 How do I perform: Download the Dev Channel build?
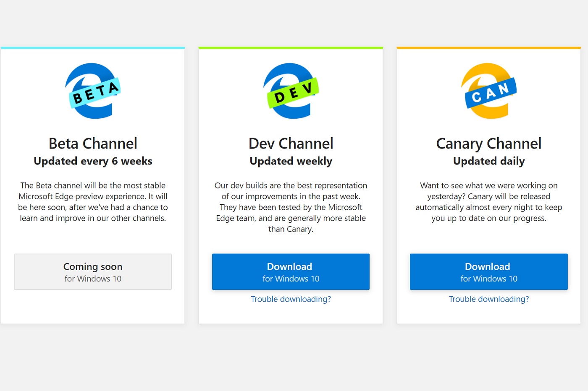click(x=291, y=272)
